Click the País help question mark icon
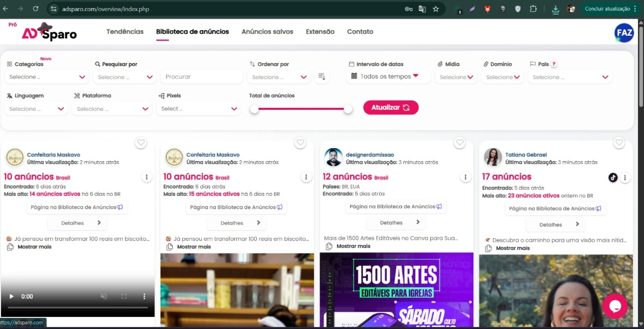This screenshot has width=644, height=329. pos(554,64)
